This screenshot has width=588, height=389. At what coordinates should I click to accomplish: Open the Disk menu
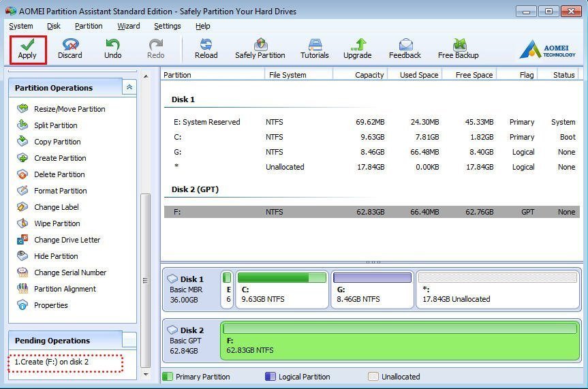coord(54,26)
